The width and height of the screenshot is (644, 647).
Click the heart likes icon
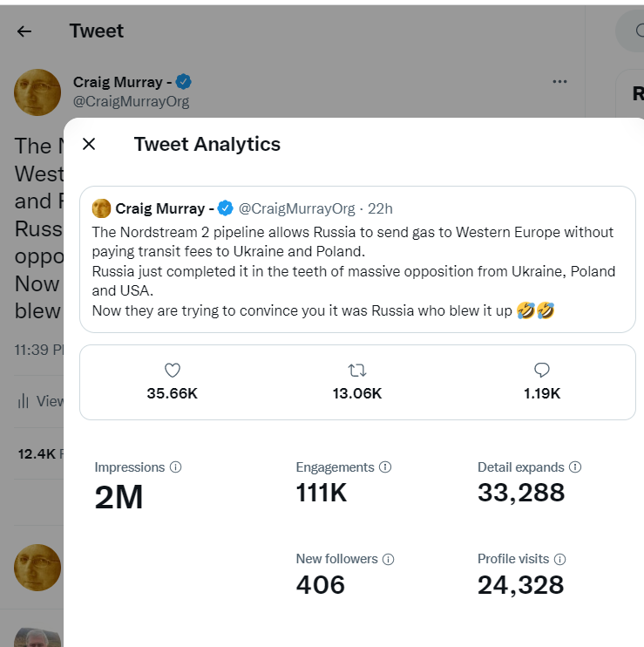pyautogui.click(x=173, y=370)
